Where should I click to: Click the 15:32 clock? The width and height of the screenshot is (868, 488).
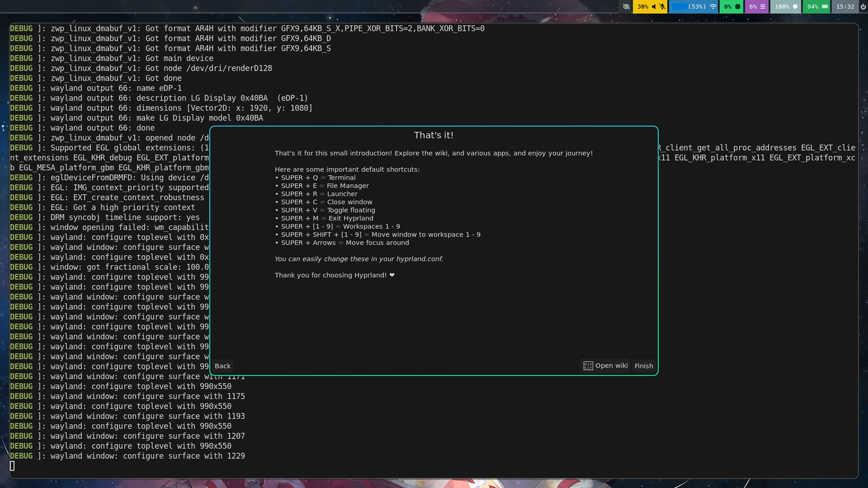click(845, 7)
